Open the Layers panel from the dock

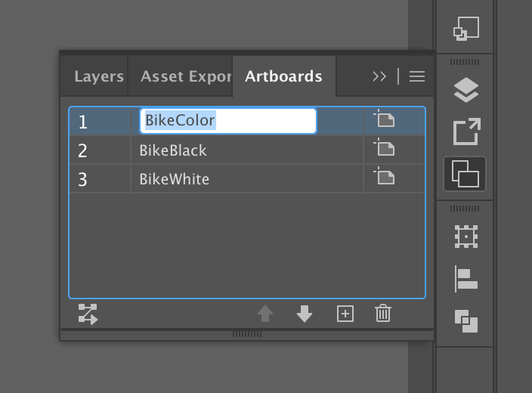tap(466, 91)
